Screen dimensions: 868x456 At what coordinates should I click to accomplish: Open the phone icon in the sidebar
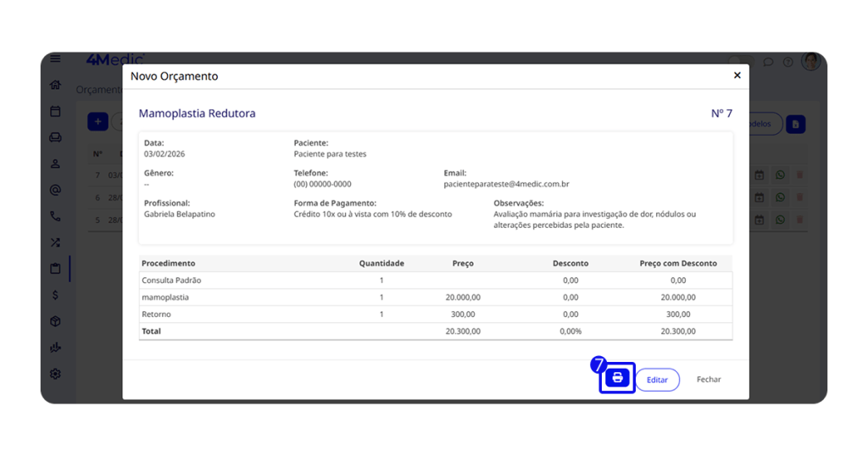(x=55, y=216)
